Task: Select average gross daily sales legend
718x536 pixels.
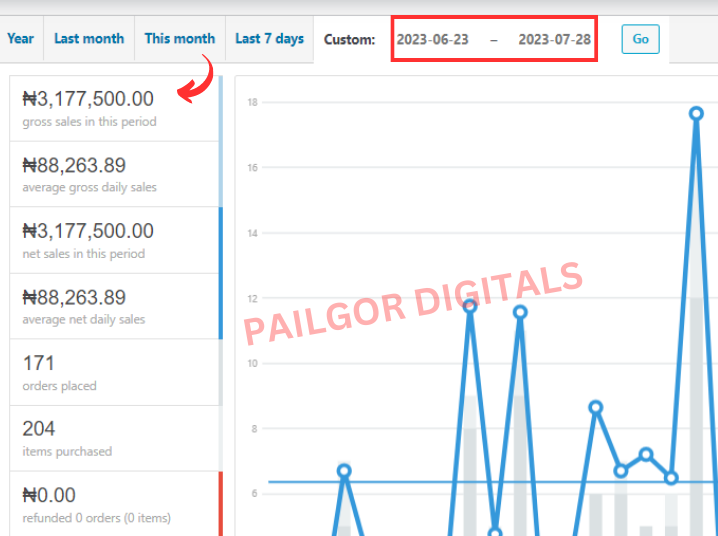Action: 115,174
